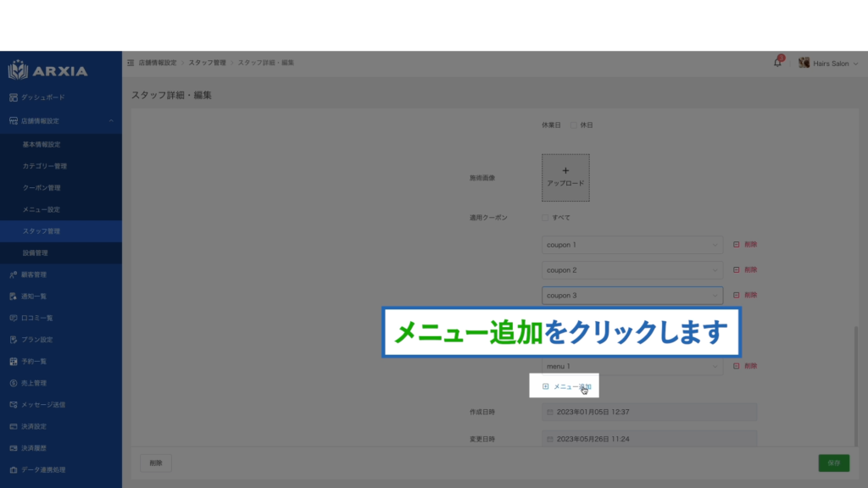Click the bottom-left 削除 button
Image resolution: width=868 pixels, height=488 pixels.
tap(156, 463)
